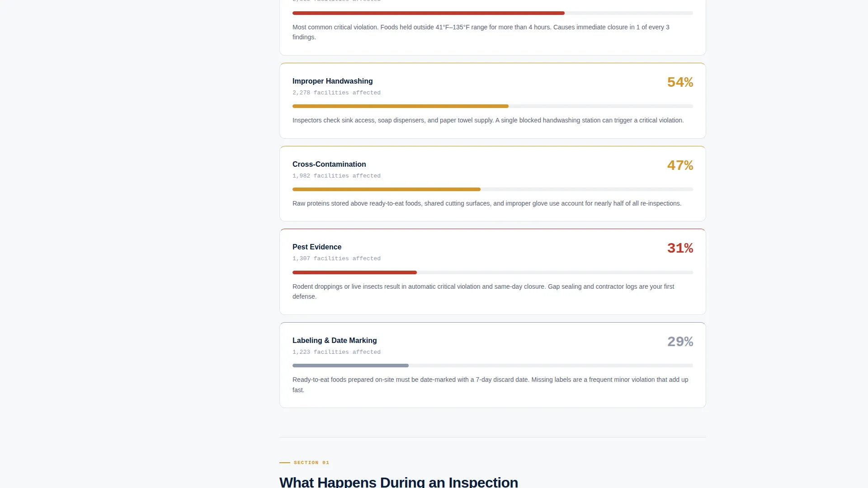The height and width of the screenshot is (488, 868).
Task: Click '1,307 facilities affected' text
Action: [336, 258]
